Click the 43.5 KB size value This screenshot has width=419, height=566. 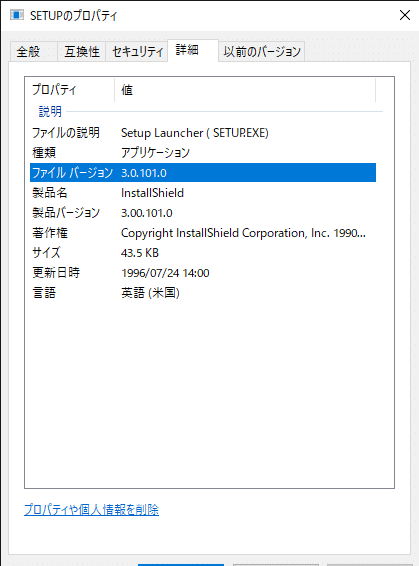140,253
